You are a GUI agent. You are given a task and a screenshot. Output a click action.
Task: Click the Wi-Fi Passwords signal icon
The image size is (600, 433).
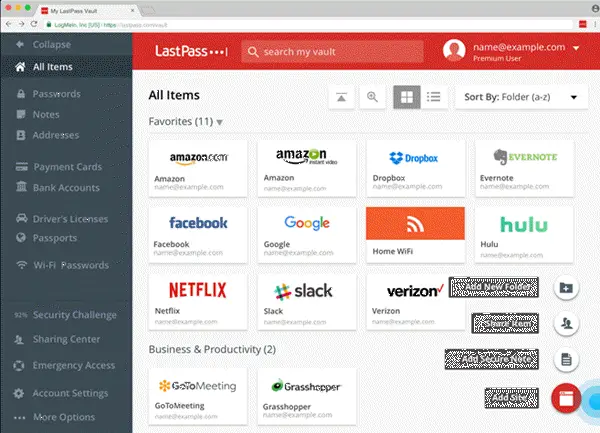click(22, 265)
